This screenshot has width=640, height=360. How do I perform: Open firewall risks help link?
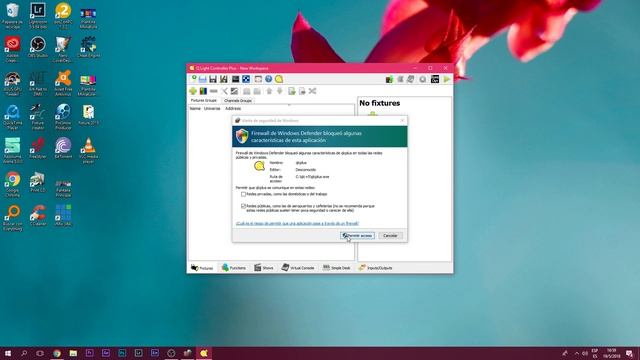pos(297,223)
